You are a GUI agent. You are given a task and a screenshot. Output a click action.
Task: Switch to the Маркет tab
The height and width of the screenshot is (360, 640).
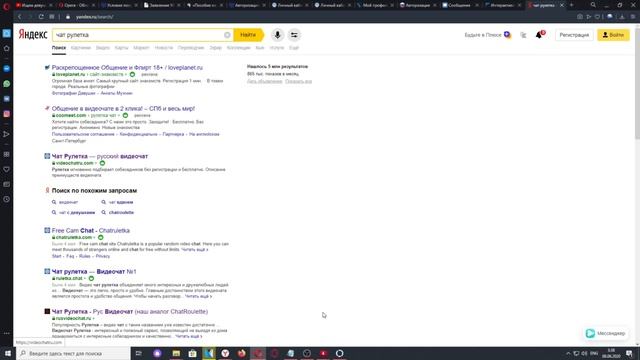tap(141, 48)
